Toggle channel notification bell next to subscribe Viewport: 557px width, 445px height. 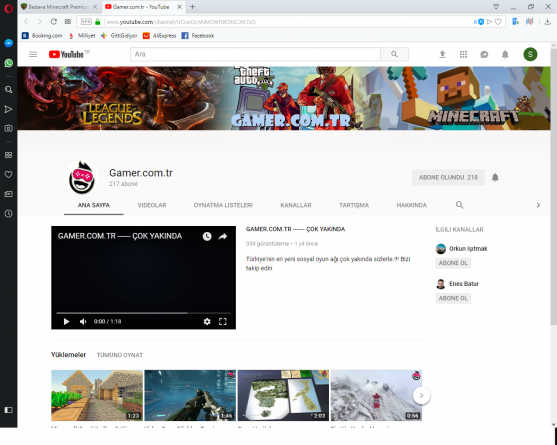coord(495,177)
